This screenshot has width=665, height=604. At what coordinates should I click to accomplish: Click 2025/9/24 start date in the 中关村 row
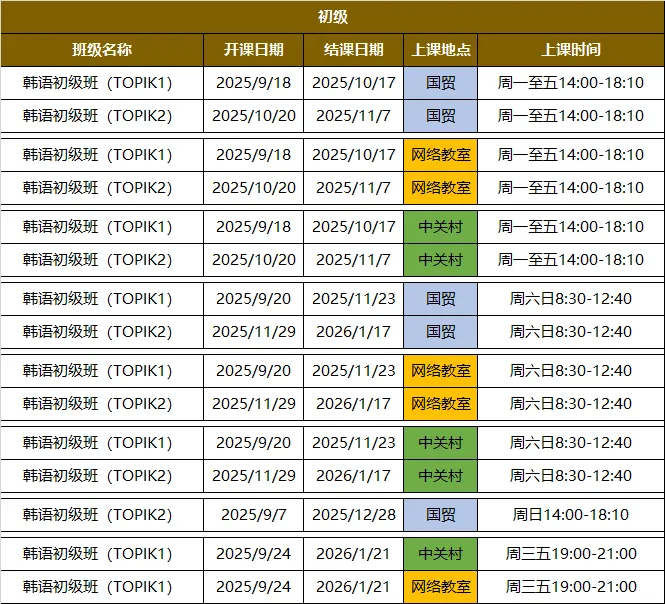click(x=254, y=554)
